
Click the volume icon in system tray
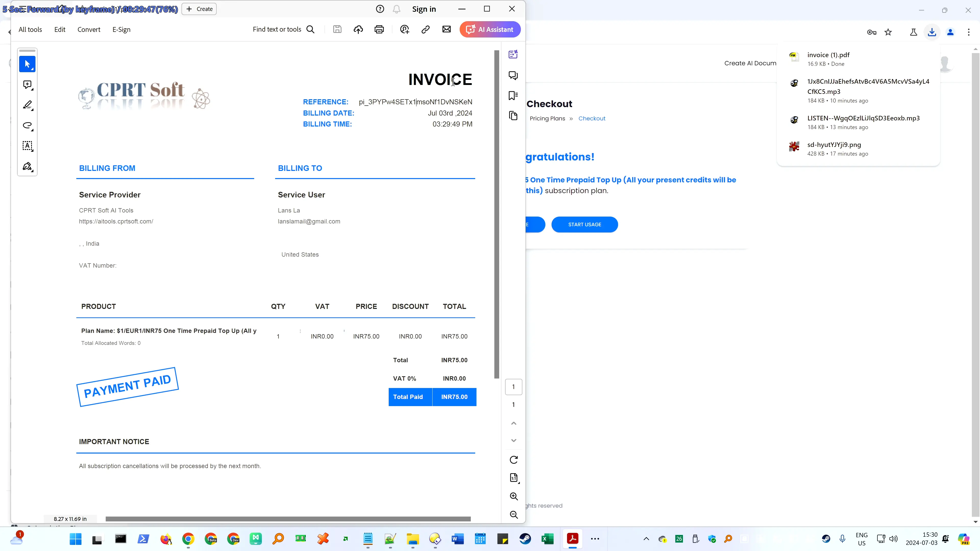tap(893, 539)
